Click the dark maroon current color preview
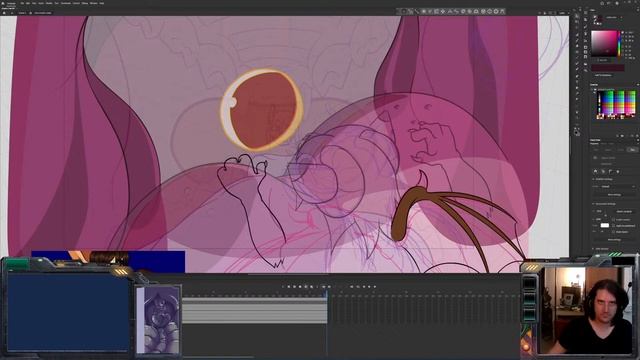This screenshot has width=640, height=360. (608, 68)
